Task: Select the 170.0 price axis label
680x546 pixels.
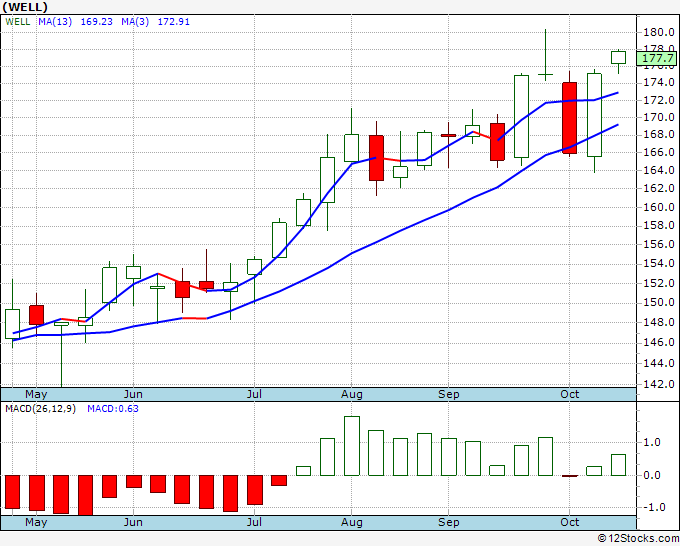Action: pos(659,117)
